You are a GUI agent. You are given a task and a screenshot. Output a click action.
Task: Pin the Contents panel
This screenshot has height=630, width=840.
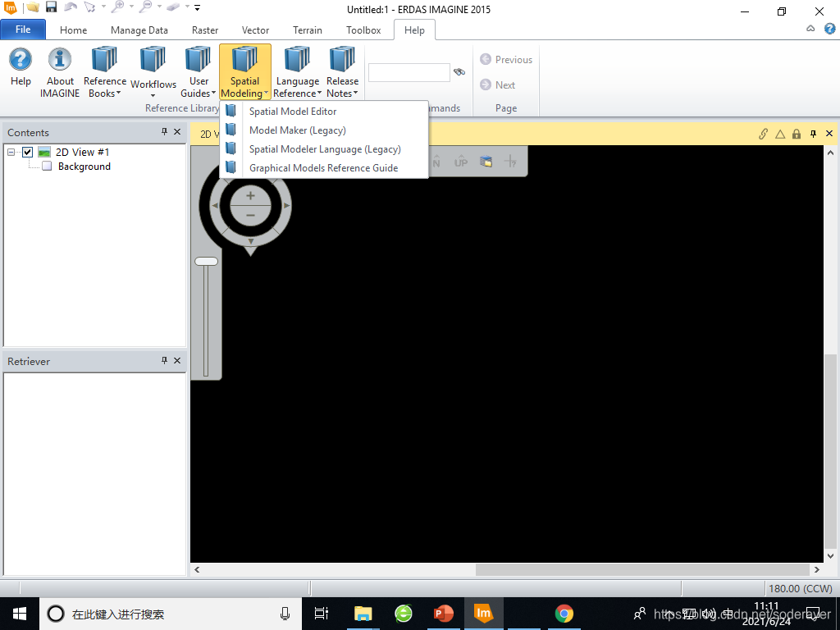pos(164,132)
